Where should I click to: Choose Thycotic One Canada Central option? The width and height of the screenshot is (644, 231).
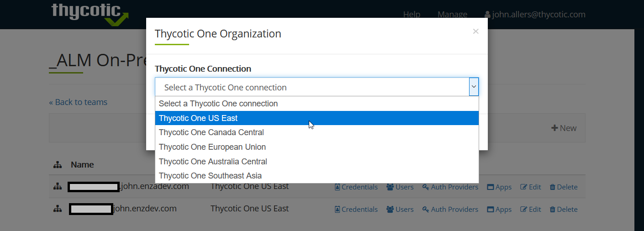[x=317, y=132]
